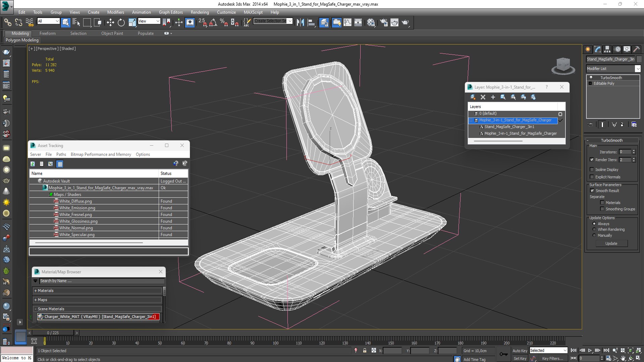Click Delete layer X icon in Layer dialog

tap(483, 97)
